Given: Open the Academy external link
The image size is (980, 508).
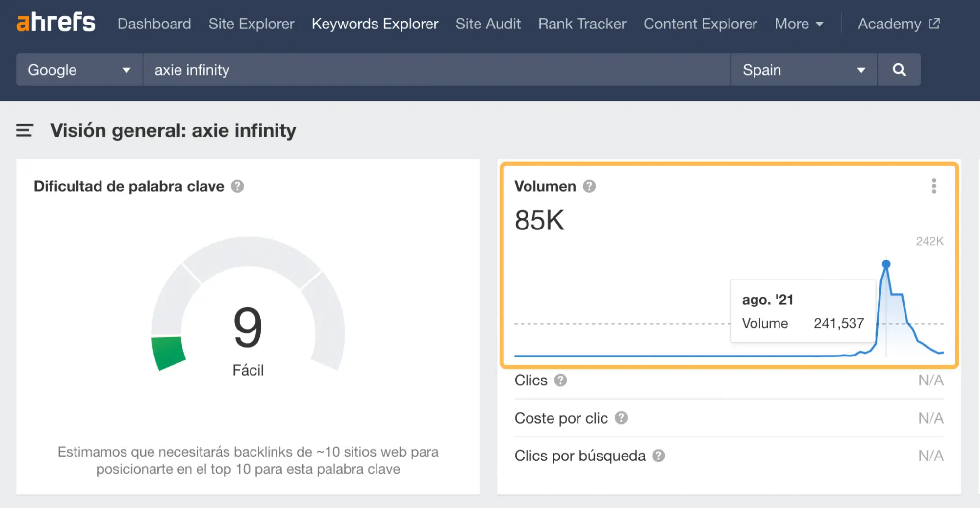Looking at the screenshot, I should 898,24.
